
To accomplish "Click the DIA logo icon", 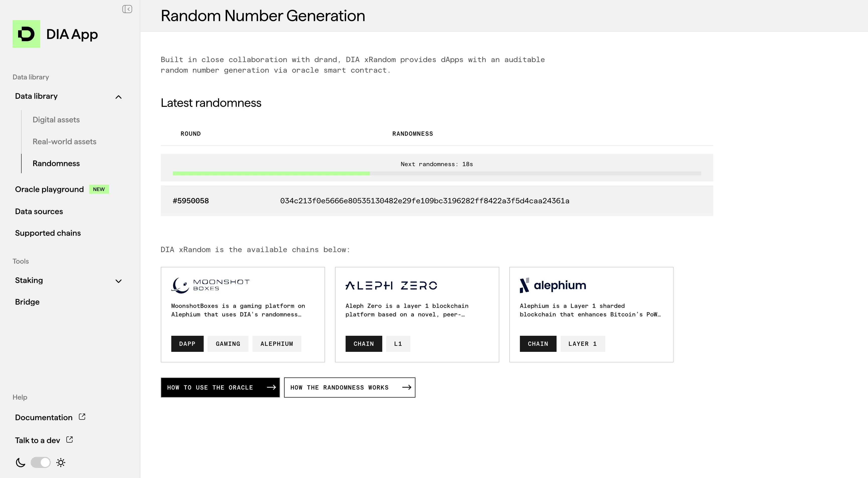I will point(26,34).
